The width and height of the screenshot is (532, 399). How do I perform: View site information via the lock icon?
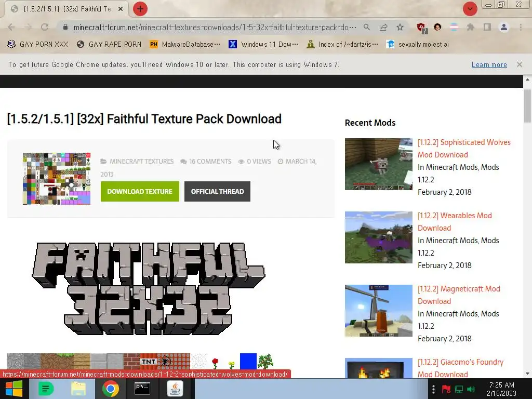[65, 27]
